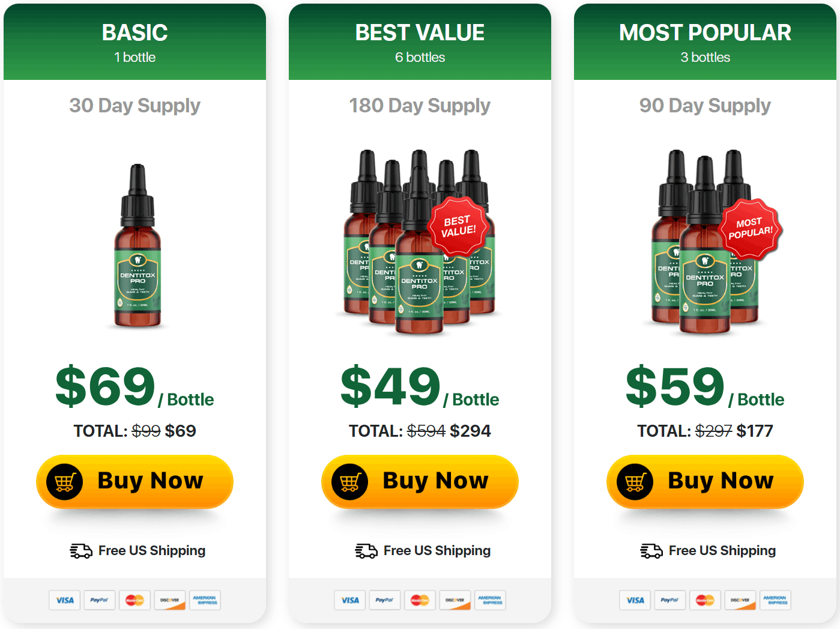Click the six bottles product image

click(420, 242)
